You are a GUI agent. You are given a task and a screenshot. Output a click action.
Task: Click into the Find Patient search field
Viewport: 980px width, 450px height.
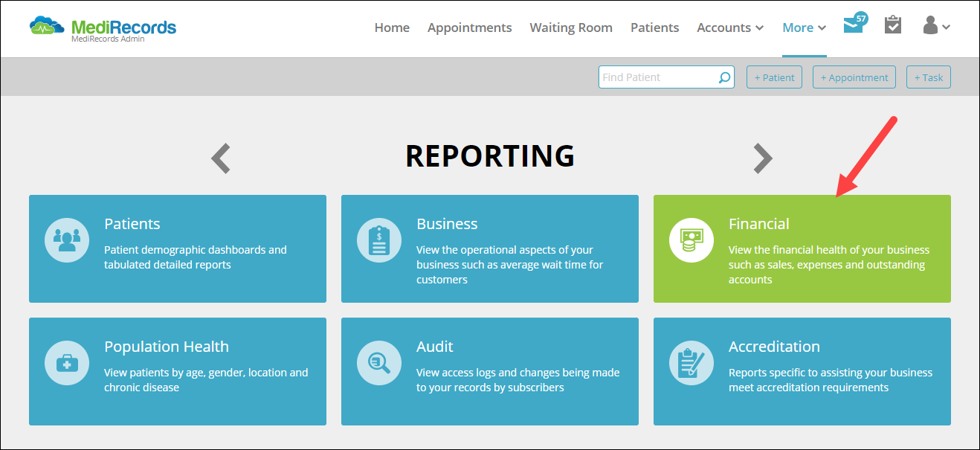click(666, 77)
